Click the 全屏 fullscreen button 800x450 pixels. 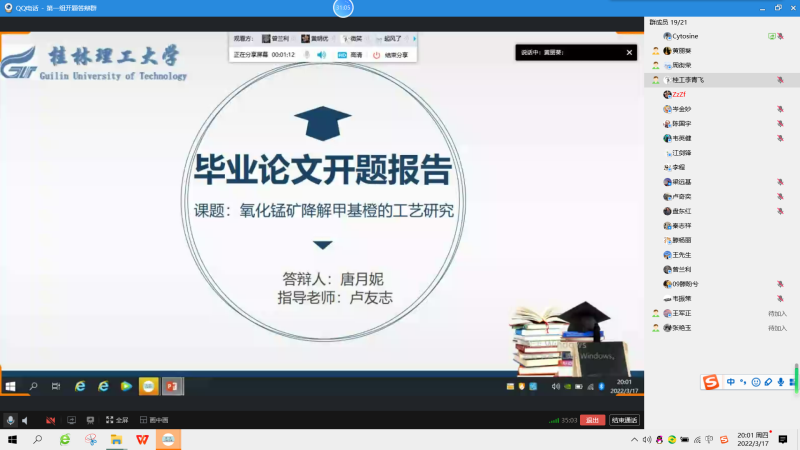pos(117,420)
